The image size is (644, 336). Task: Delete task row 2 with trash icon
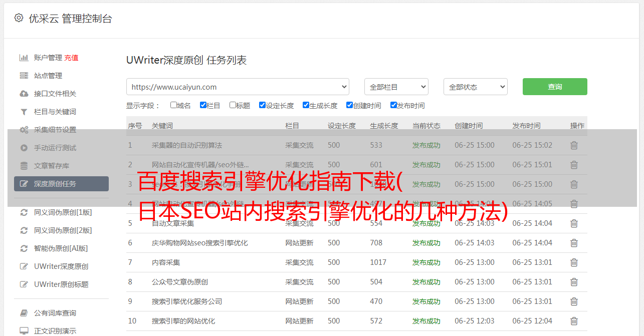(x=574, y=165)
